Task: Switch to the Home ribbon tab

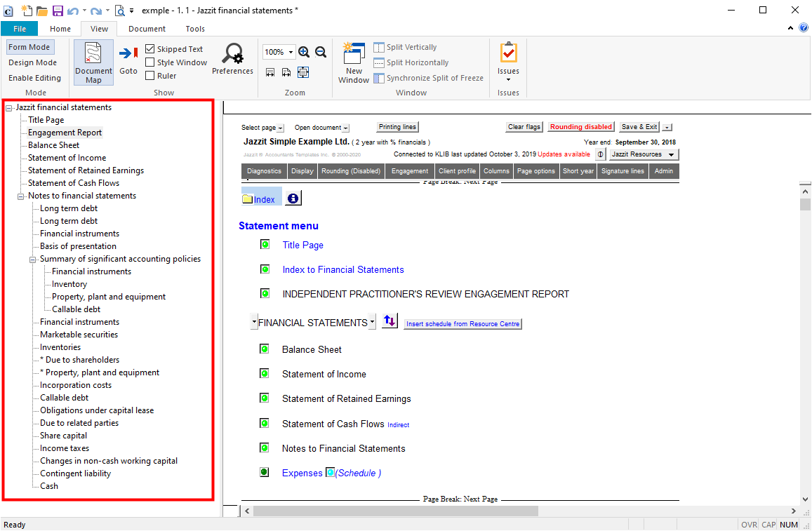Action: 60,29
